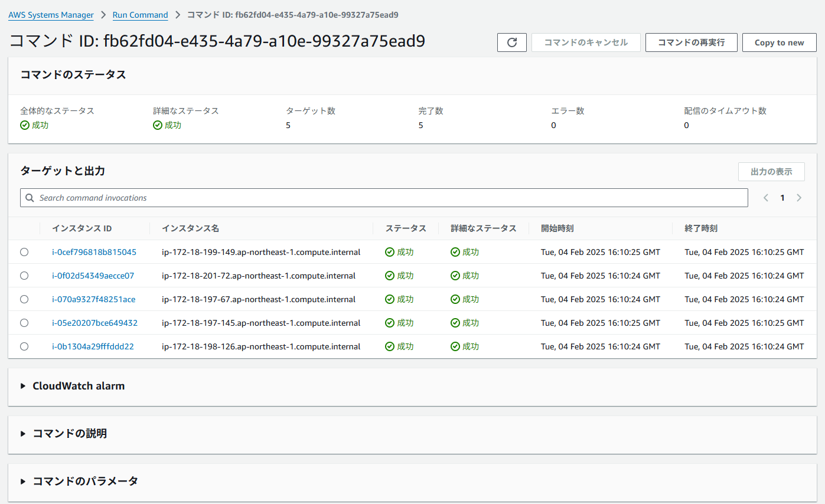This screenshot has height=504, width=825.
Task: Select radio for instance i-0cef796818b815045
Action: tap(24, 252)
